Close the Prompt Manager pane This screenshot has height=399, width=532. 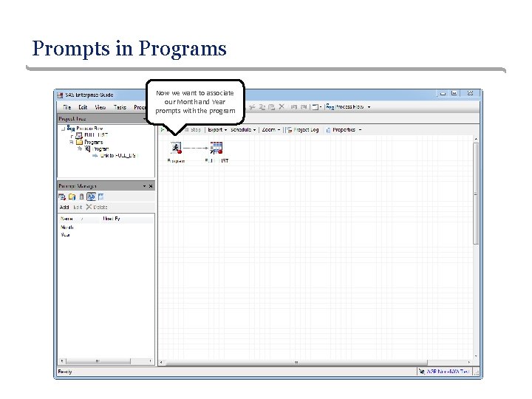point(151,186)
